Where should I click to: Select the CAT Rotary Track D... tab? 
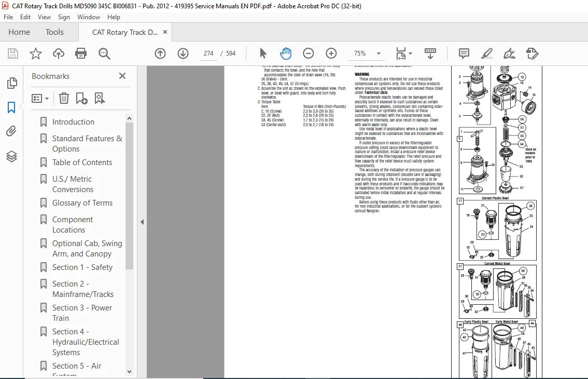pyautogui.click(x=125, y=32)
